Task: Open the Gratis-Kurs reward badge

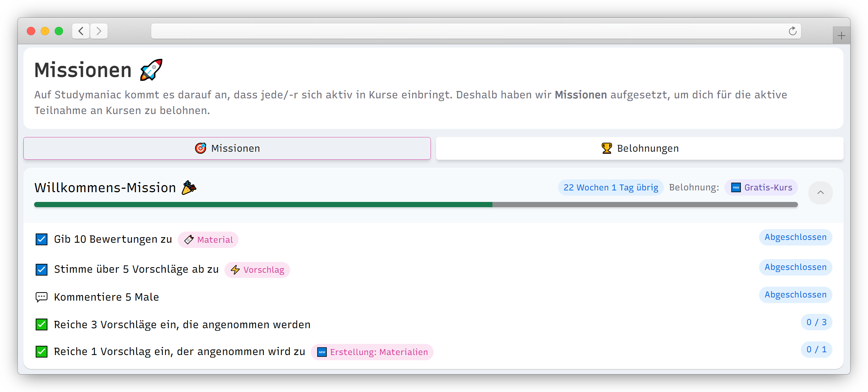Action: [761, 188]
